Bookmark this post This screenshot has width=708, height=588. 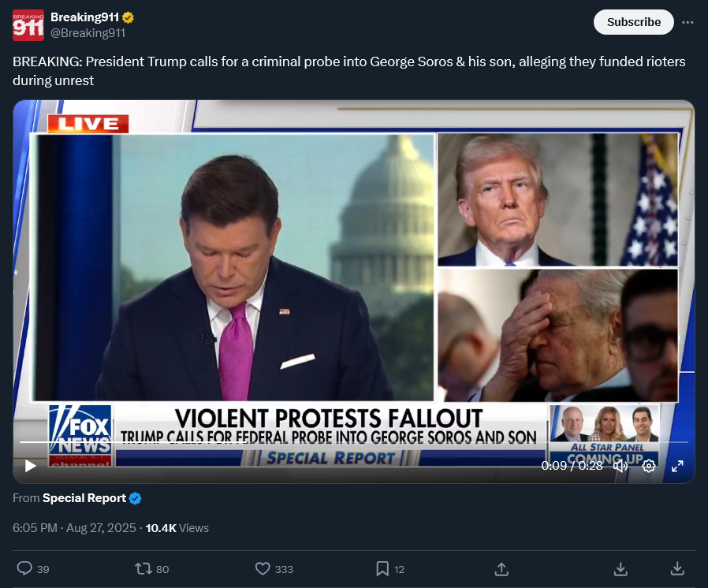pos(382,568)
